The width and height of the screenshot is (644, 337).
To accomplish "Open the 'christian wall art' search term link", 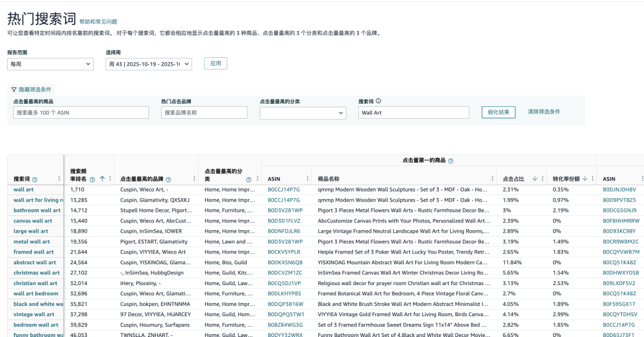I will (x=35, y=283).
